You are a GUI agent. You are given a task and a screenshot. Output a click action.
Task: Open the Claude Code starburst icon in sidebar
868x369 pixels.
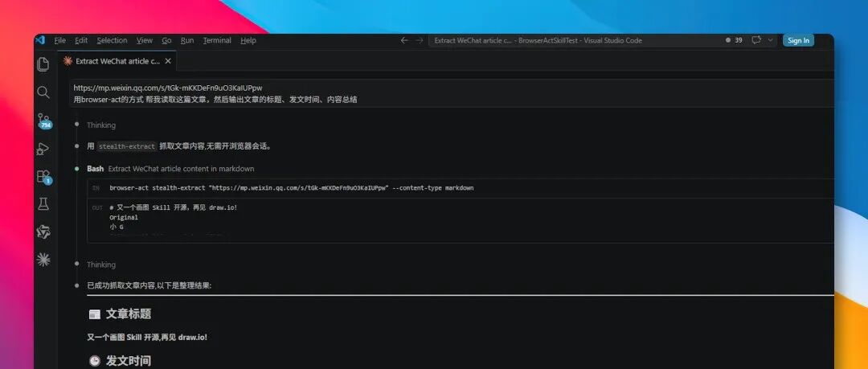pos(43,259)
